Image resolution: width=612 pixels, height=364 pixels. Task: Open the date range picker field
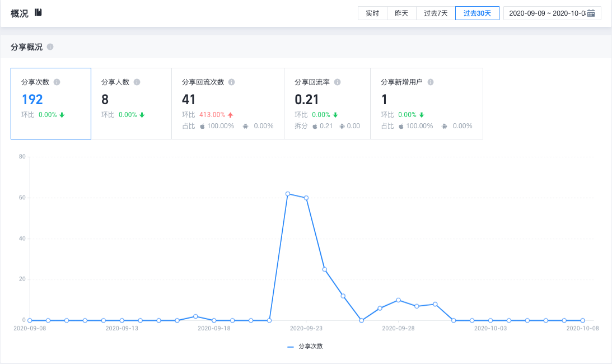552,13
